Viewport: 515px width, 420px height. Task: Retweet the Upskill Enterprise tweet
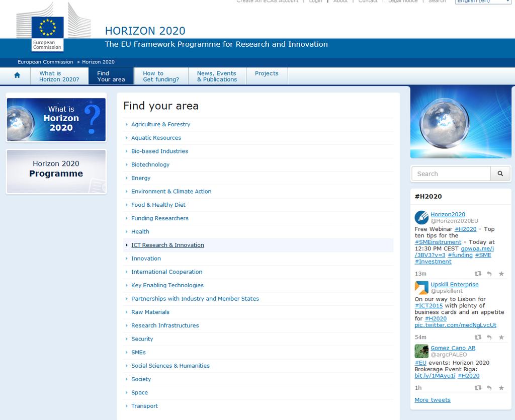click(x=478, y=337)
